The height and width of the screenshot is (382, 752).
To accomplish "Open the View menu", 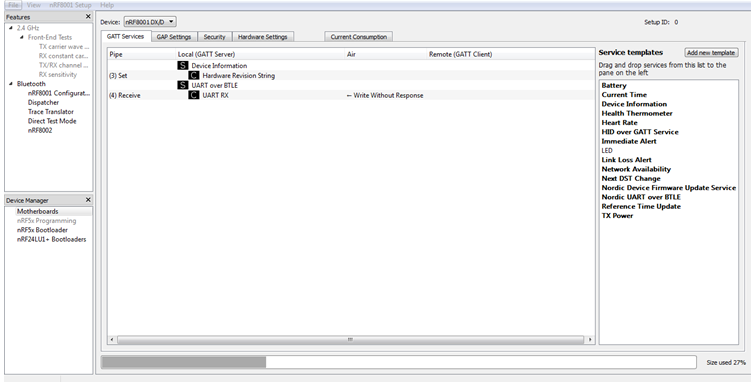I will tap(34, 5).
